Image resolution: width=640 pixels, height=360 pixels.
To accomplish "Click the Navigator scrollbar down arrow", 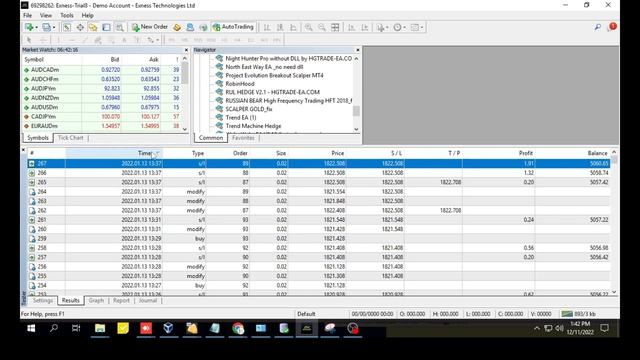I will [x=356, y=129].
